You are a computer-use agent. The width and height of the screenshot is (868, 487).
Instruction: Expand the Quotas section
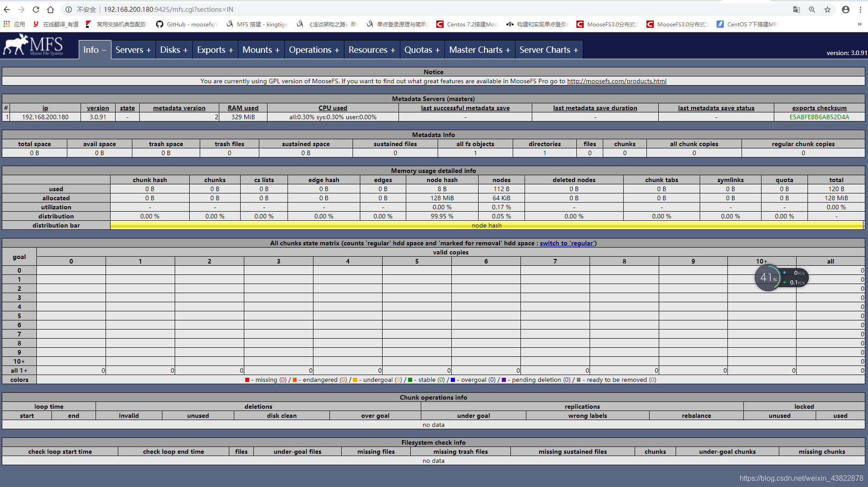click(422, 50)
